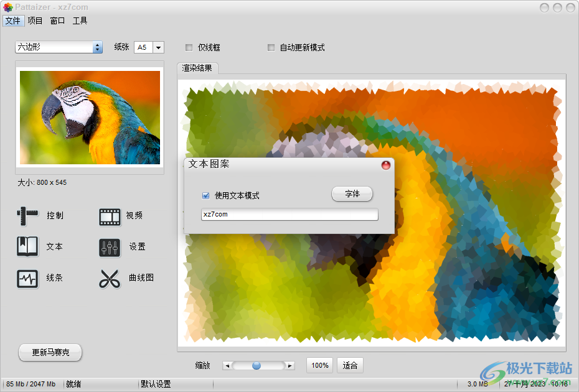
Task: Open the 设置 sliders icon
Action: click(110, 247)
